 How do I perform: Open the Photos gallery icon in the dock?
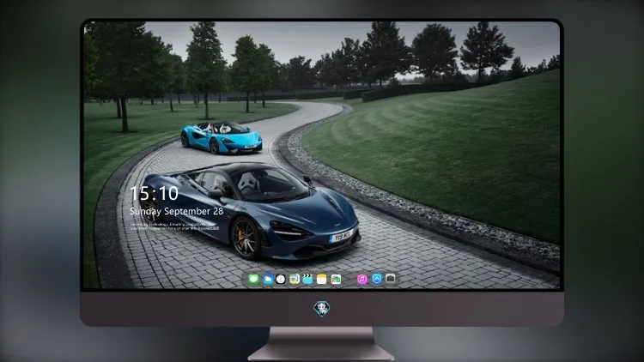pyautogui.click(x=336, y=280)
